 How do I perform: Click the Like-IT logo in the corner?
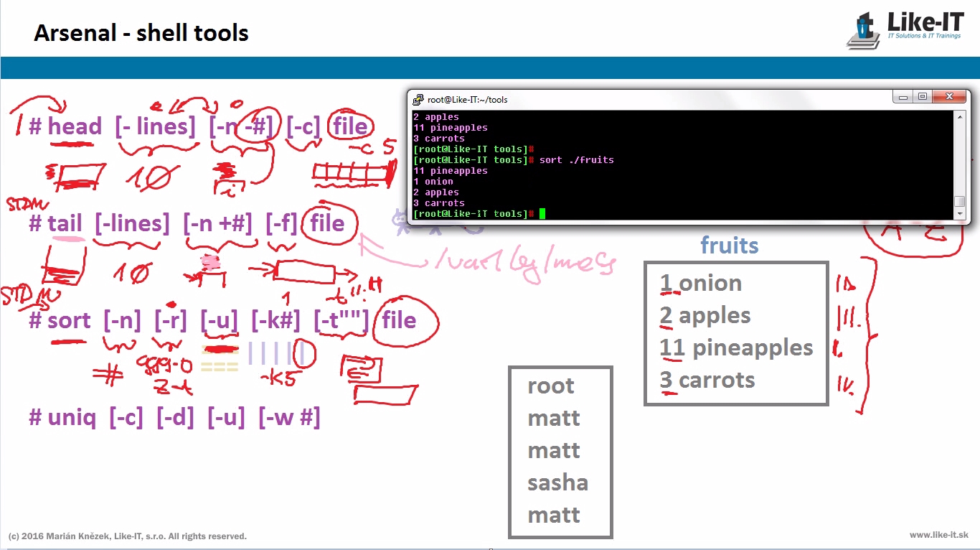[x=907, y=29]
